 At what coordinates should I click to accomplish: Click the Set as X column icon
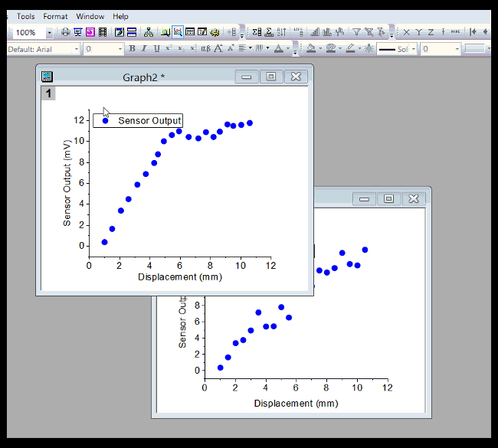[x=406, y=32]
